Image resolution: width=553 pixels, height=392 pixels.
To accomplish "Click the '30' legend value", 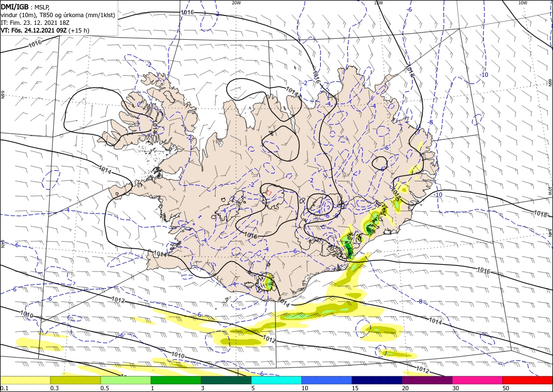I will pos(456,388).
